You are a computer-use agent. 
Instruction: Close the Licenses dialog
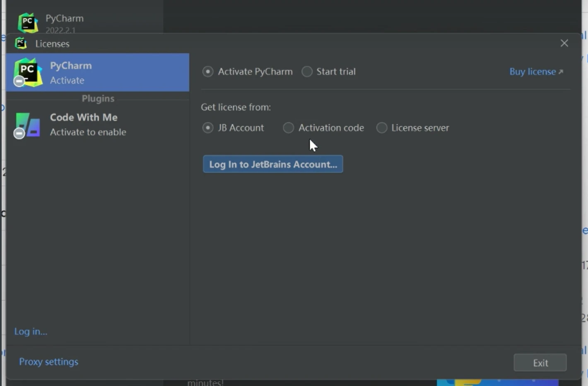tap(564, 43)
